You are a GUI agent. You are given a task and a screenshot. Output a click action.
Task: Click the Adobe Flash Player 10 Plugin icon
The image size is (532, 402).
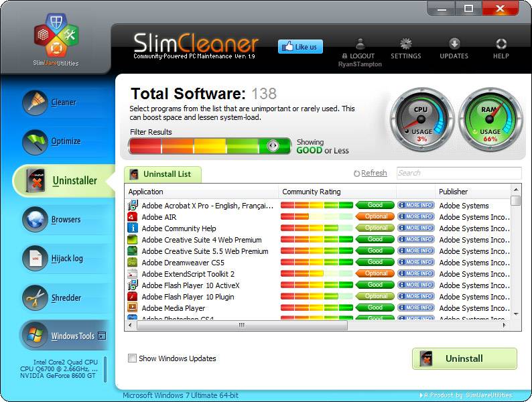point(132,297)
